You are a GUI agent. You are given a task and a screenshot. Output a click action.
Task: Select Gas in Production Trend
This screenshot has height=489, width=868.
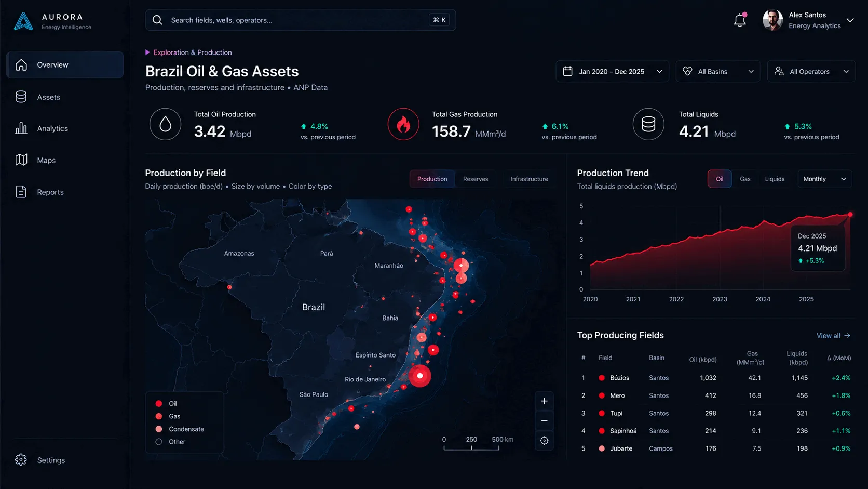(x=745, y=179)
